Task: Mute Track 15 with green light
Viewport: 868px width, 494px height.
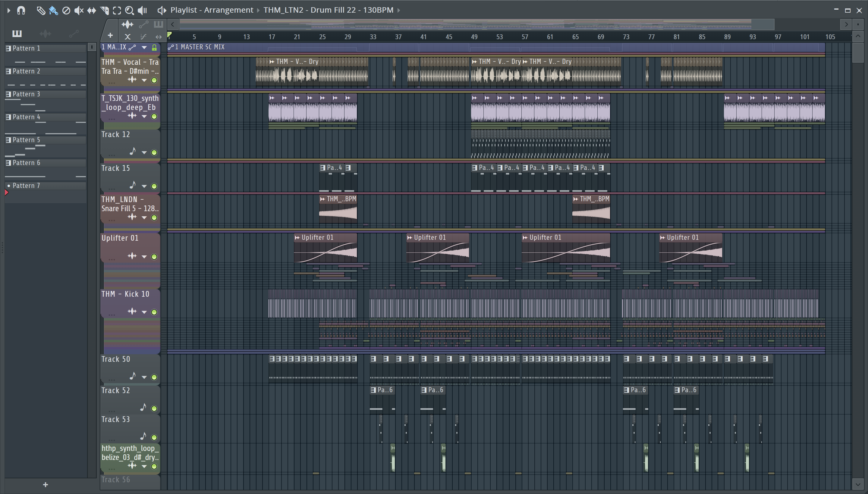Action: [154, 186]
